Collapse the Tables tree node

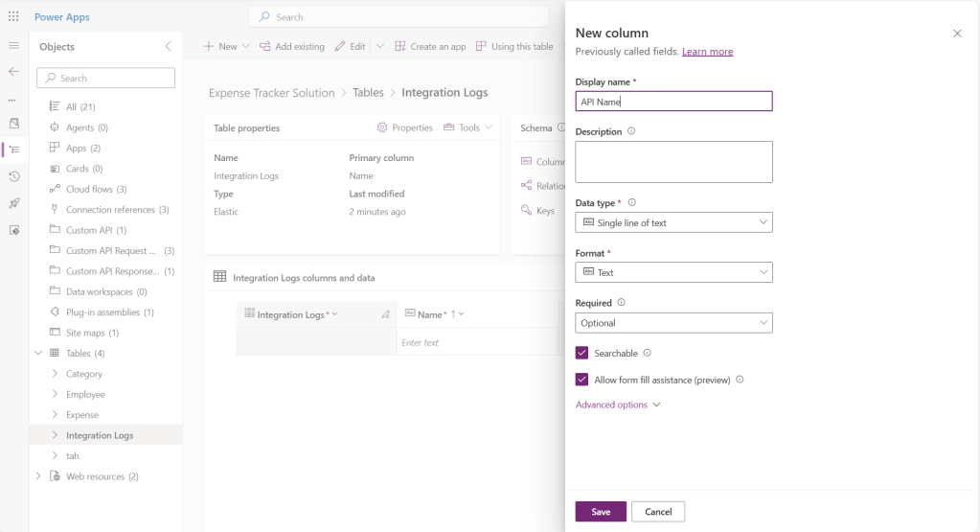38,353
